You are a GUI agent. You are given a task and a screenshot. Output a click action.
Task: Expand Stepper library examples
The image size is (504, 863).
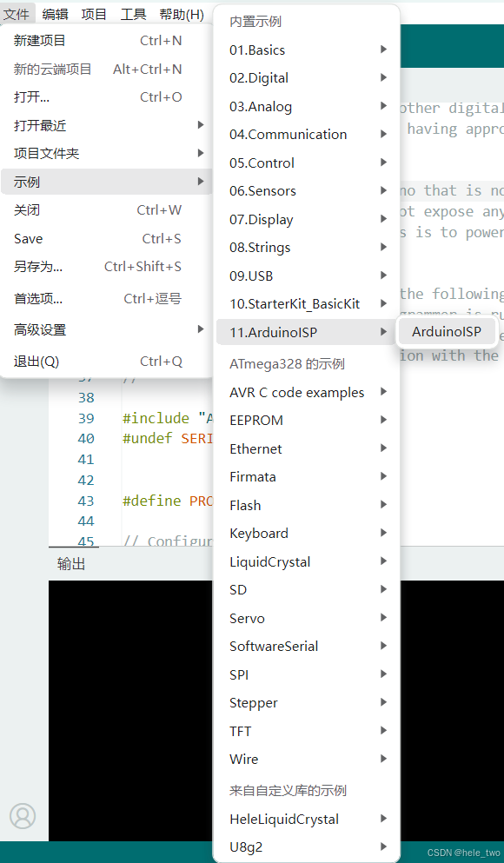(307, 703)
